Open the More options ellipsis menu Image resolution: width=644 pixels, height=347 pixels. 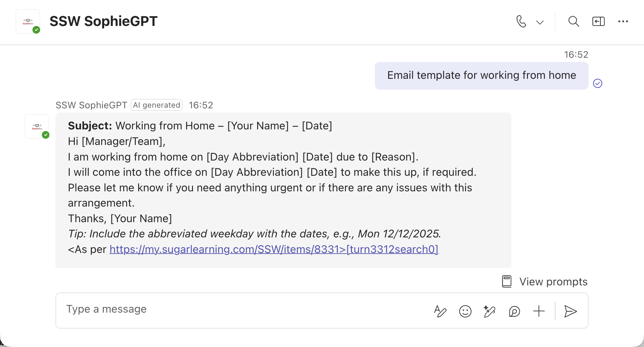click(x=623, y=22)
